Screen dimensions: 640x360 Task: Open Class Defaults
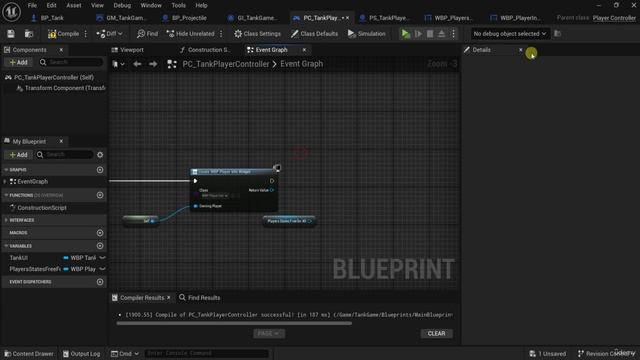tap(314, 34)
